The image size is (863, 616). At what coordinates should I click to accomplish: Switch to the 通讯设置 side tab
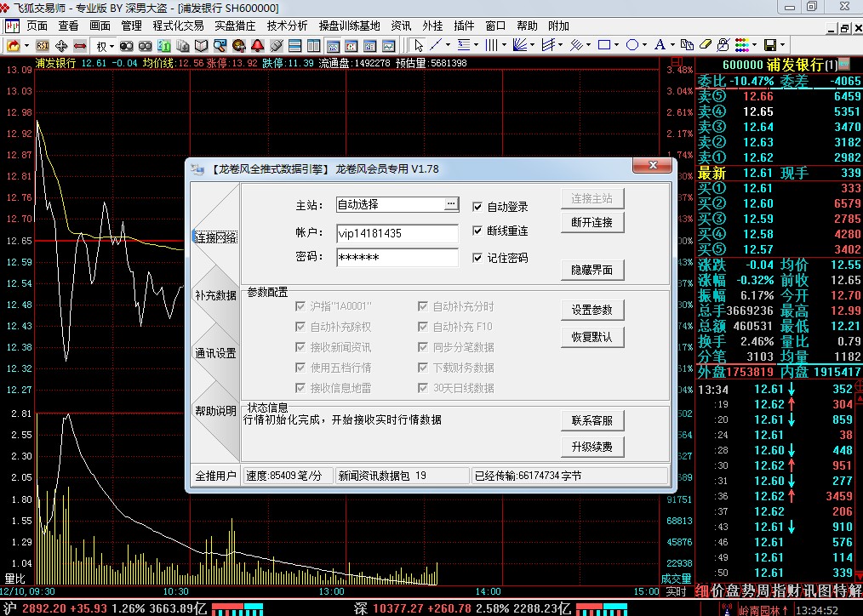coord(215,353)
